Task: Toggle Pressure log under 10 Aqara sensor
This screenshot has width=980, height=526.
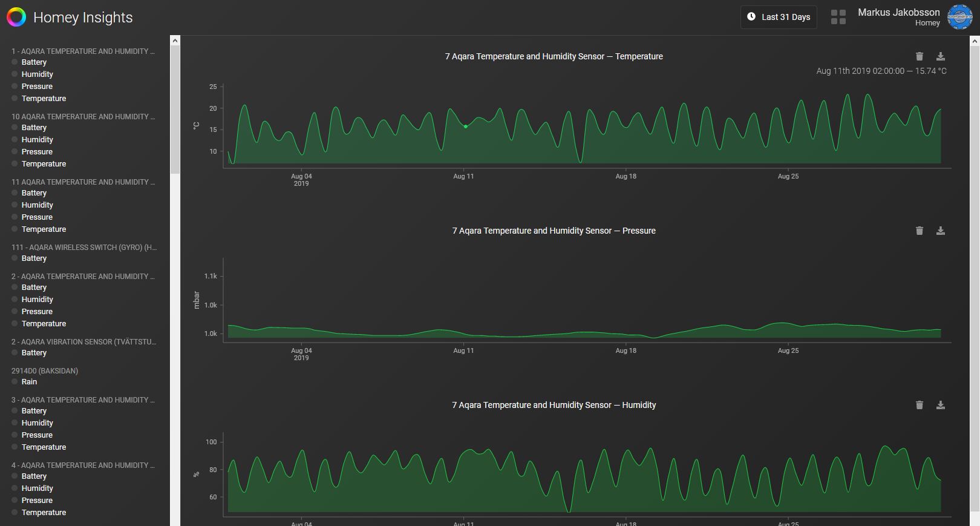Action: tap(32, 152)
